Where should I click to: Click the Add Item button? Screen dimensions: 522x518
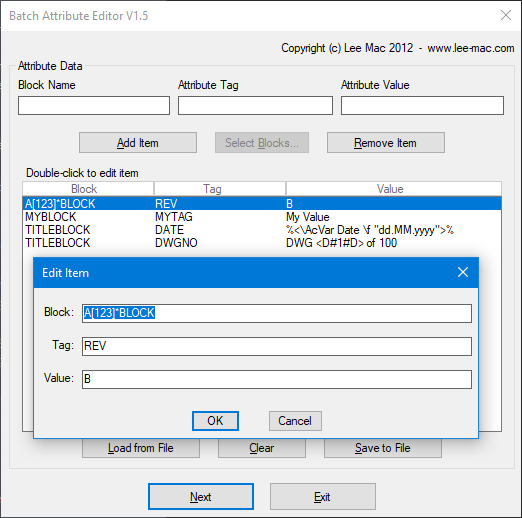click(x=138, y=143)
